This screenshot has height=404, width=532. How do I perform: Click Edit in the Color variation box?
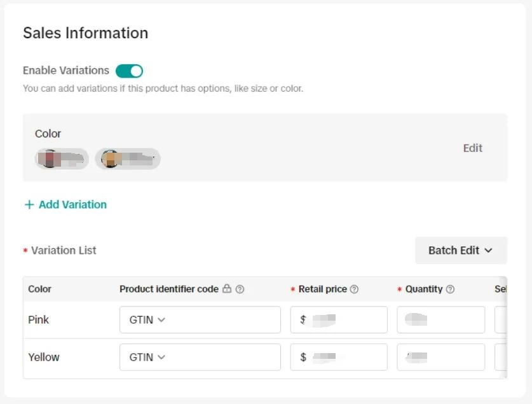click(x=472, y=148)
